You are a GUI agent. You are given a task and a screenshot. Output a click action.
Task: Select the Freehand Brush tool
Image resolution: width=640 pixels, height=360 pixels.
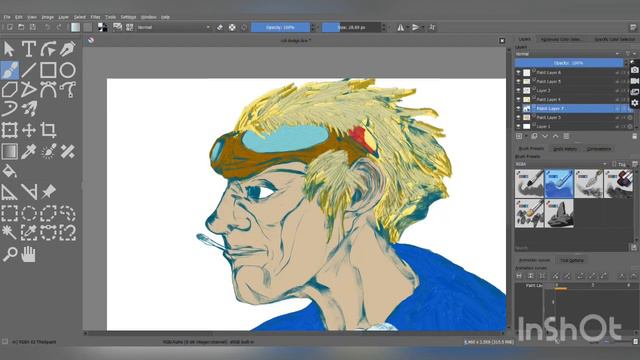pyautogui.click(x=9, y=70)
